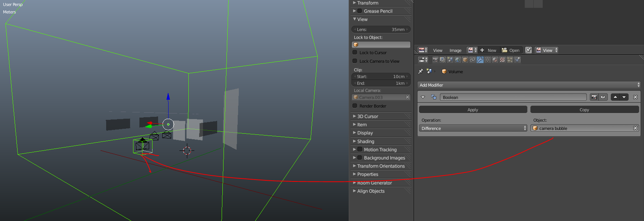Click the Boolean modifier type icon
644x221 pixels.
click(434, 97)
